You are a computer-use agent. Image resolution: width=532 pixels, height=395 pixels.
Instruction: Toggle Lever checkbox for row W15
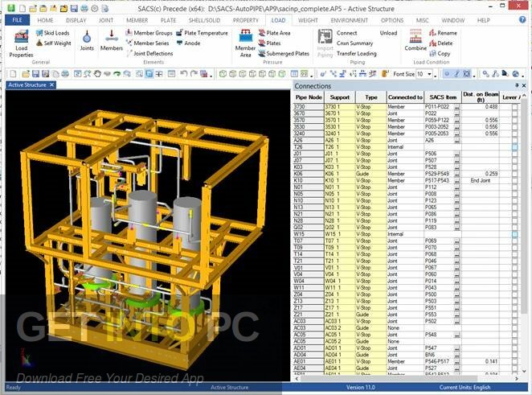point(515,234)
